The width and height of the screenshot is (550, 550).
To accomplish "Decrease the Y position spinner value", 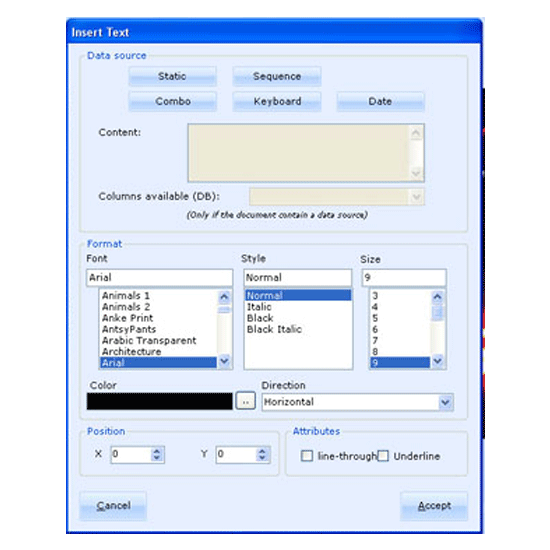I will click(262, 458).
